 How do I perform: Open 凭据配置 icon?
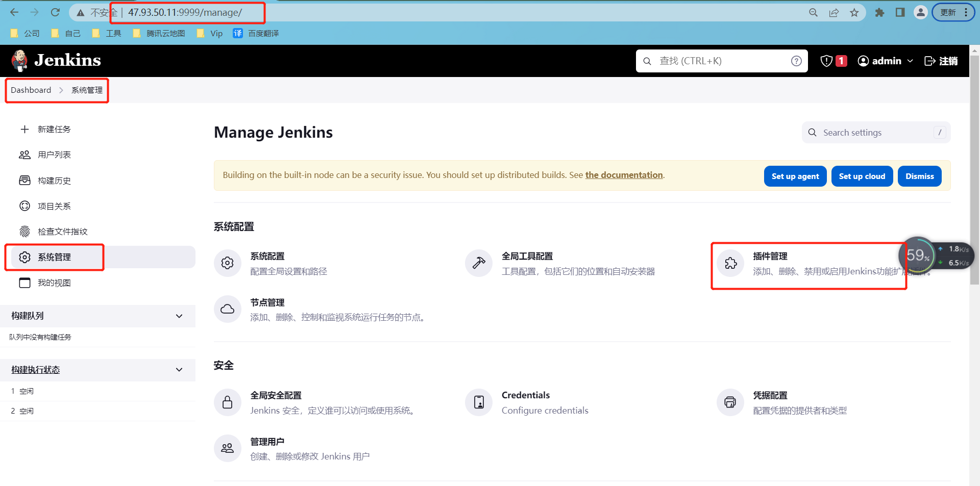coord(730,402)
